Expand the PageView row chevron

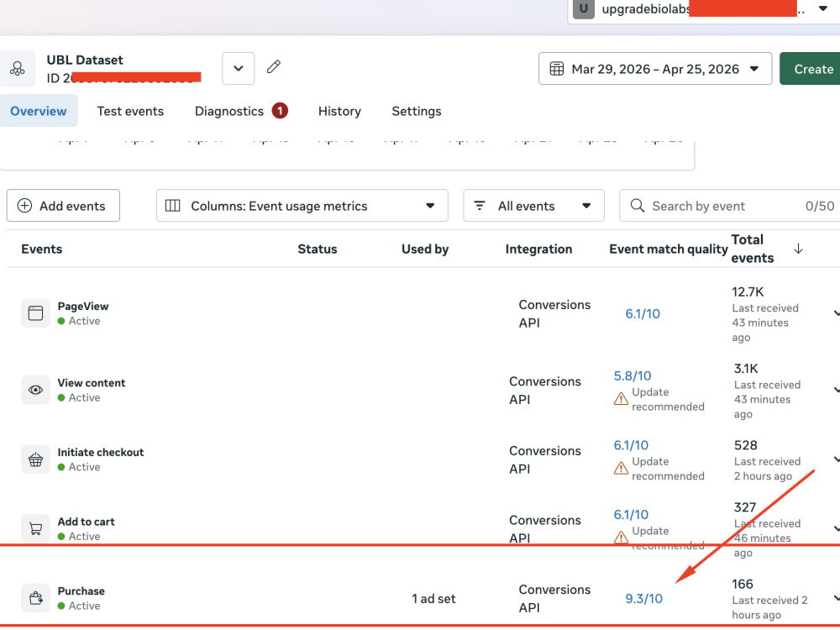837,312
